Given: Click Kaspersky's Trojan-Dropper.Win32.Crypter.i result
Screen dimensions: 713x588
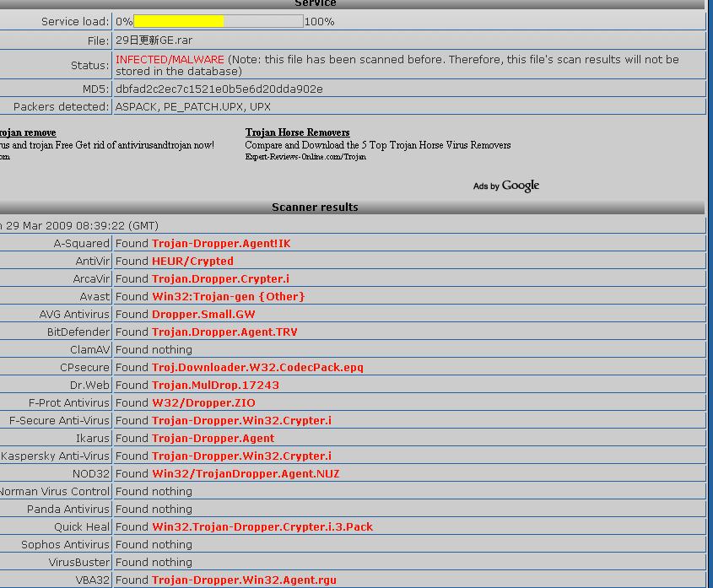Looking at the screenshot, I should (x=241, y=456).
